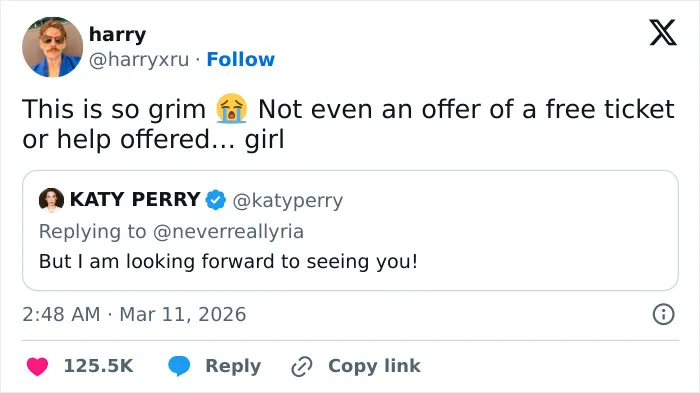Open the @neverreallyria mention
The image size is (700, 393).
tap(228, 231)
